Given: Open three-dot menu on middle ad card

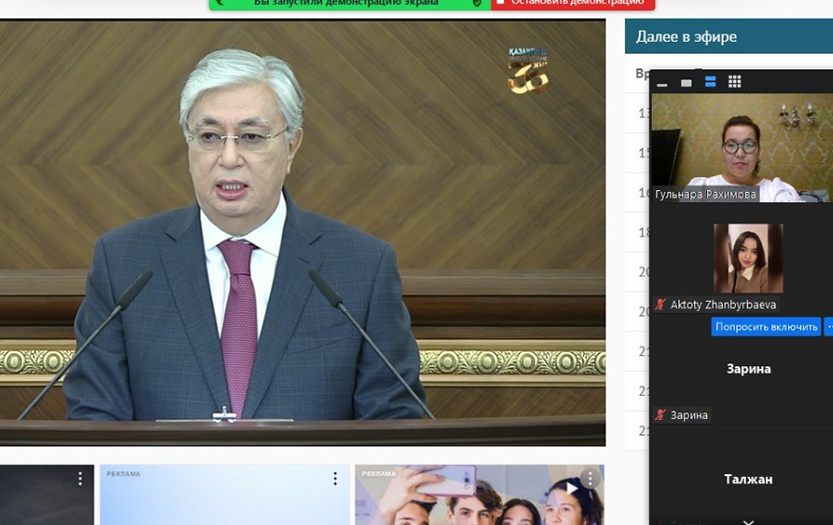Looking at the screenshot, I should click(335, 479).
